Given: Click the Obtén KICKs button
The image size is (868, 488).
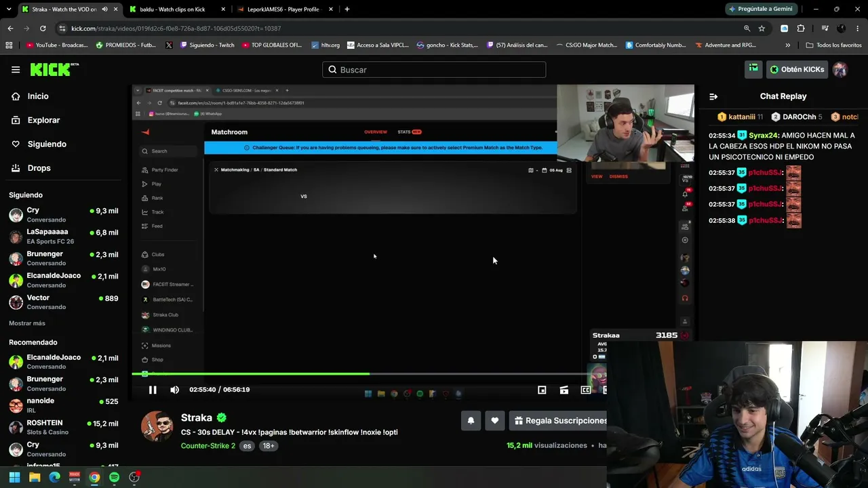Looking at the screenshot, I should click(x=797, y=69).
